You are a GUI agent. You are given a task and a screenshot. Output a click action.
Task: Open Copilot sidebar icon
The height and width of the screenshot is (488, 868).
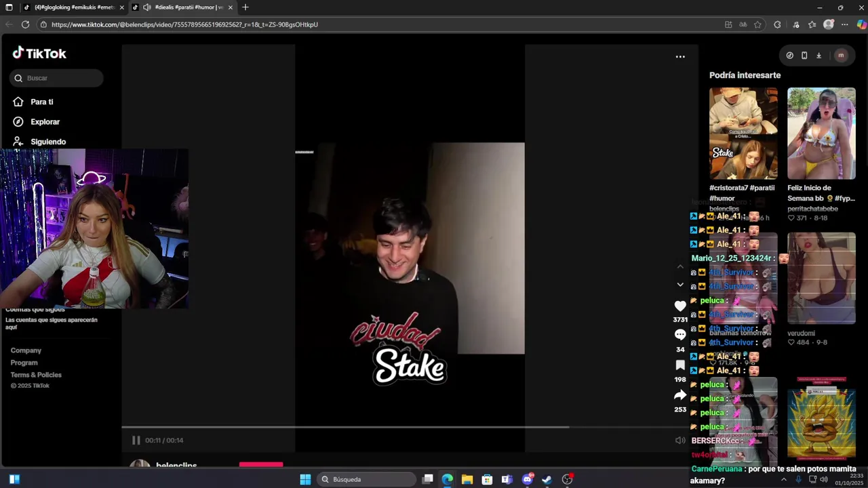[861, 24]
